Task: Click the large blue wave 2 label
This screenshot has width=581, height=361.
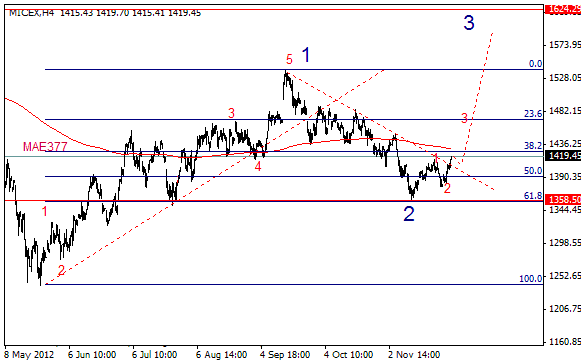Action: [x=409, y=214]
